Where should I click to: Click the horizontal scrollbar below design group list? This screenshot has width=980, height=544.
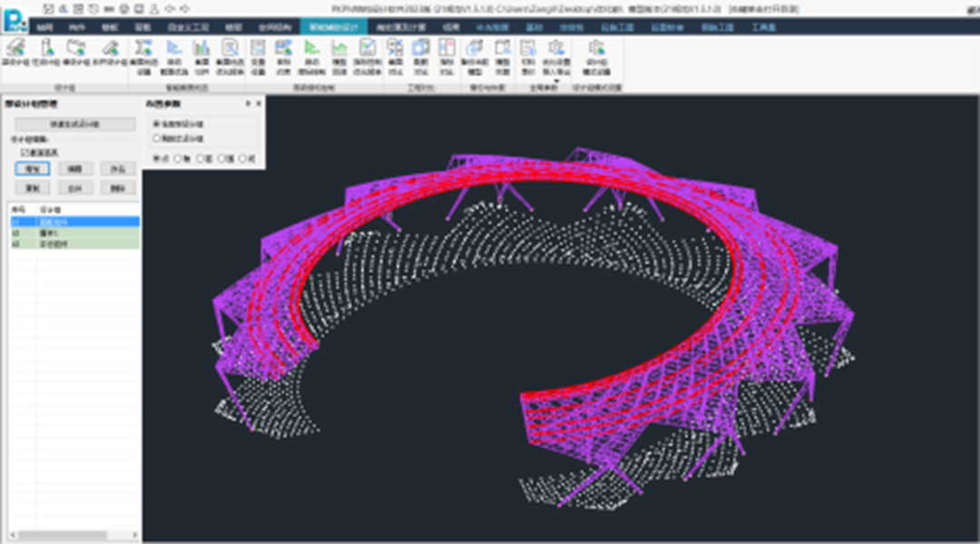tap(64, 535)
